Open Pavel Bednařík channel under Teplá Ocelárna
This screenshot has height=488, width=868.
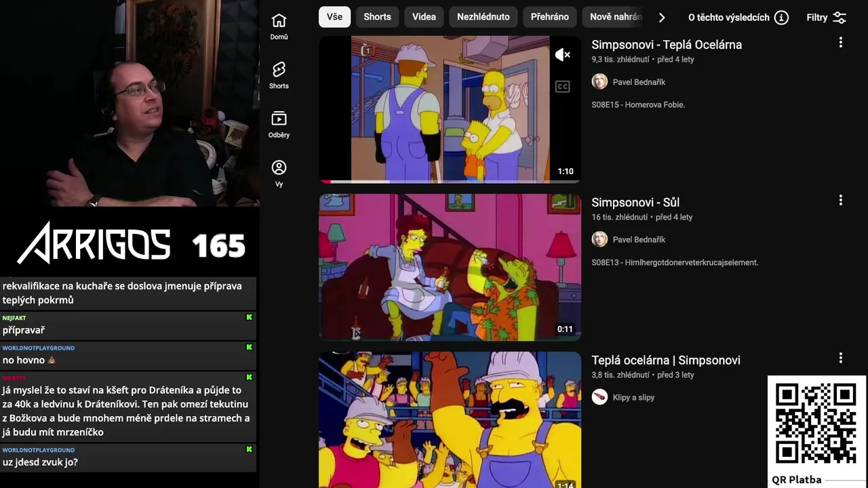click(639, 82)
